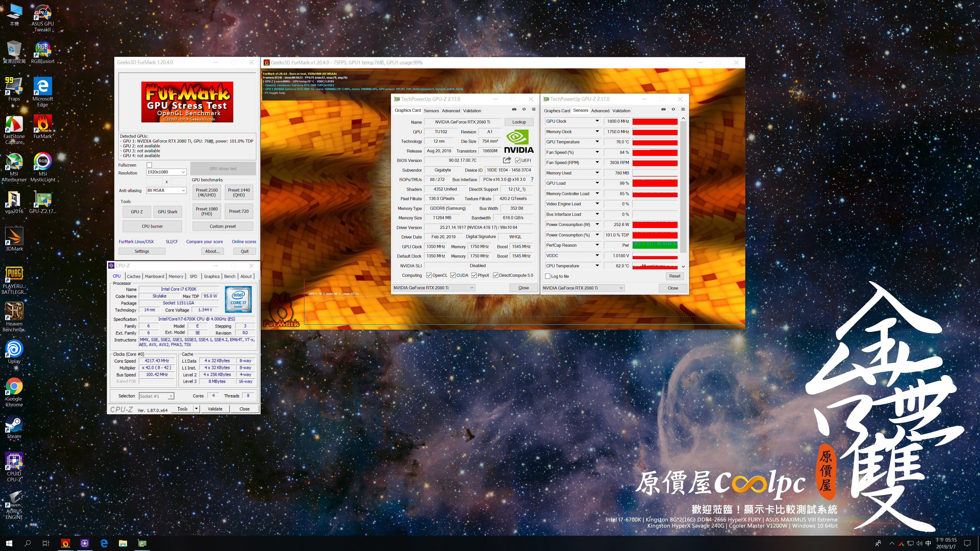Expand GPU Clock sensor dropdown arrow
Viewport: 980px width, 551px height.
coord(597,121)
